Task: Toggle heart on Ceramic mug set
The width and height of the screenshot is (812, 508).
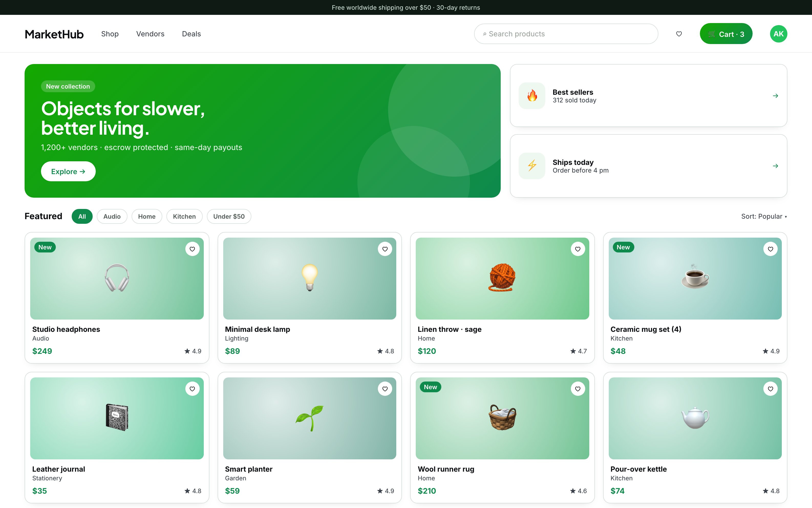Action: (770, 249)
